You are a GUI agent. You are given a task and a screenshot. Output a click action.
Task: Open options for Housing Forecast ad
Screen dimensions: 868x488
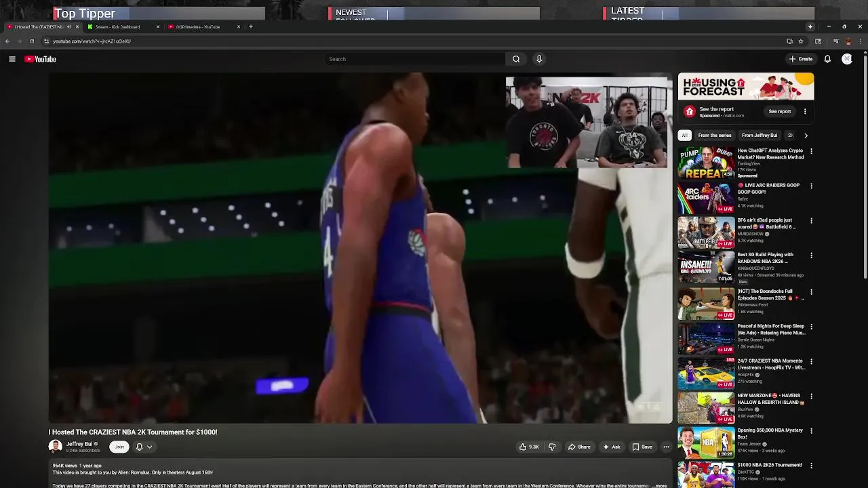tap(805, 111)
